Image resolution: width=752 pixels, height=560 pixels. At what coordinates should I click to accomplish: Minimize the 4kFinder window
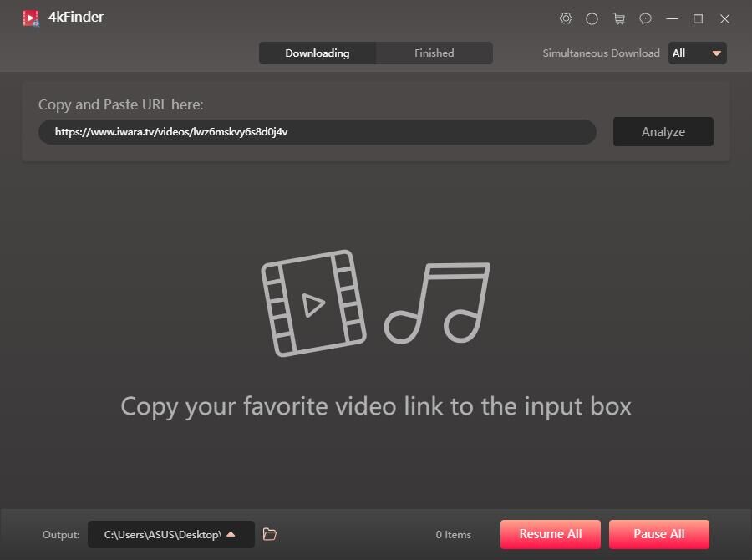[x=672, y=18]
